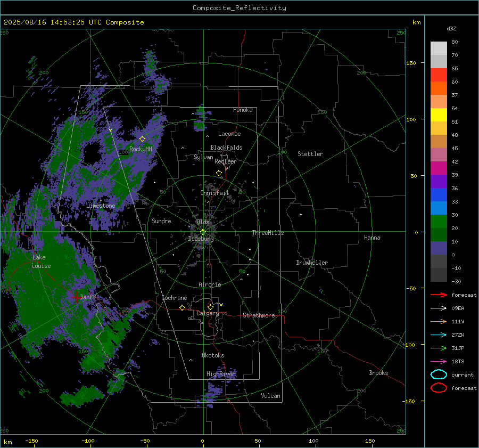
Task: Click the Airdrie city label
Action: pos(210,284)
